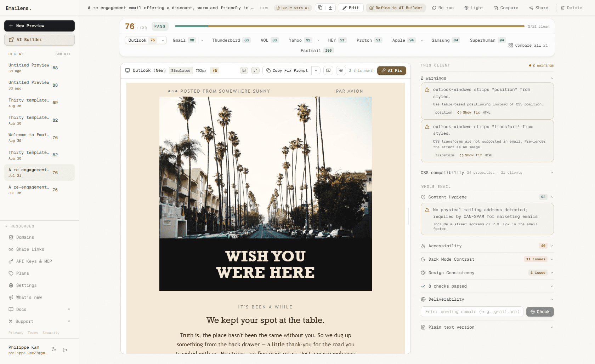595x364 pixels.
Task: Click Compare all clients link
Action: (x=528, y=45)
